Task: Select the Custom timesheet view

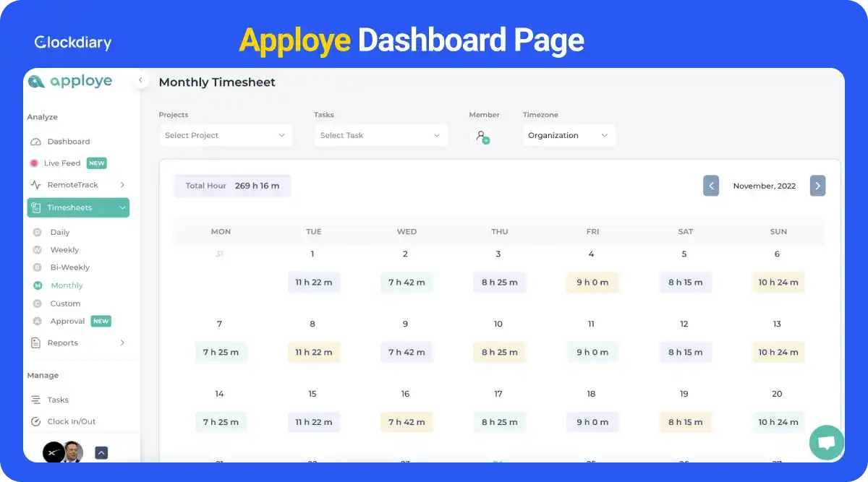Action: click(65, 304)
